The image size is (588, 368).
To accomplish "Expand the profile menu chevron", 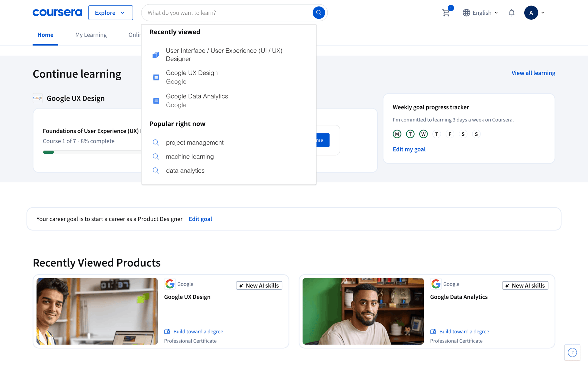I will (543, 13).
